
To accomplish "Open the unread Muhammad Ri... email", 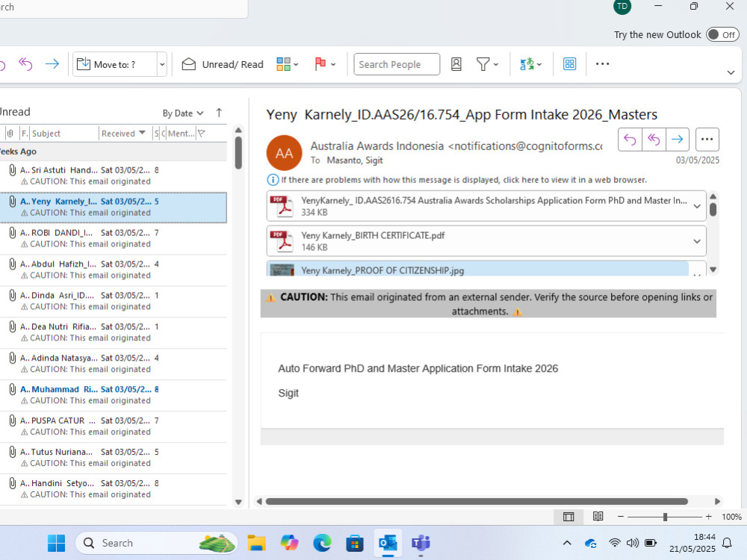I will (x=114, y=395).
